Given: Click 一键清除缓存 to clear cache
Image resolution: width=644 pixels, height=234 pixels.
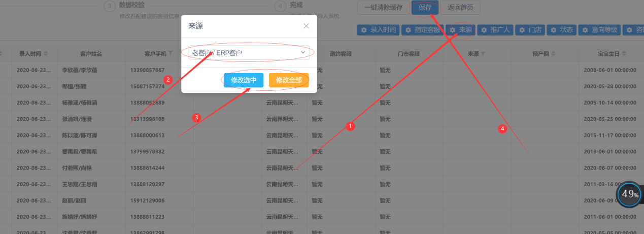Looking at the screenshot, I should pos(383,8).
